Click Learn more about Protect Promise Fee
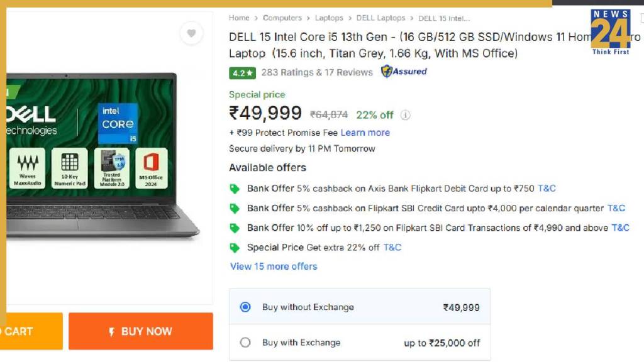This screenshot has height=362, width=644. coord(365,133)
